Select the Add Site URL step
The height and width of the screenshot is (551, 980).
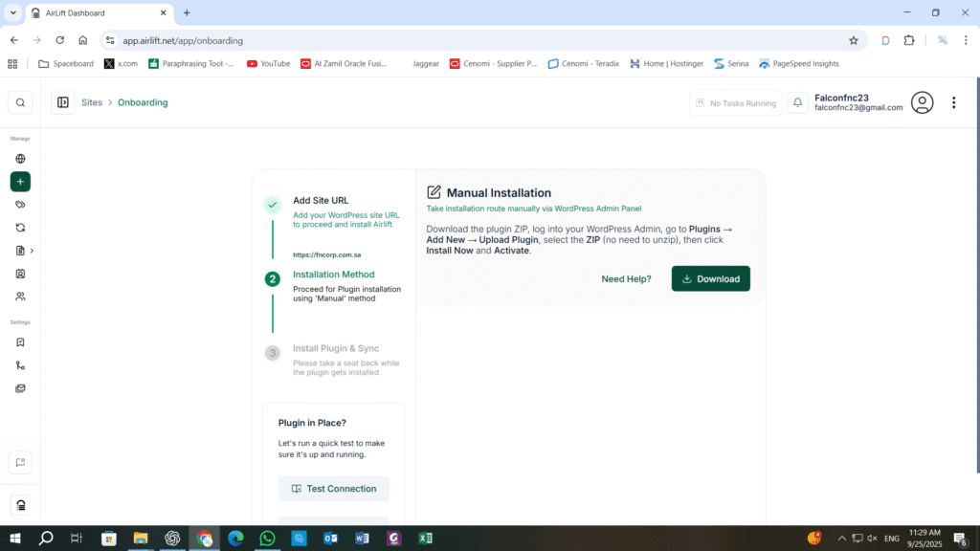321,201
